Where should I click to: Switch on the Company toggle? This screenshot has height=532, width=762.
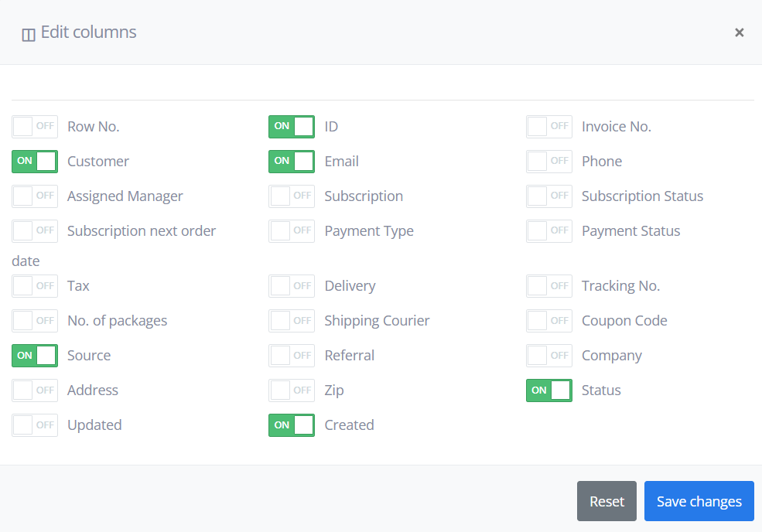point(549,356)
